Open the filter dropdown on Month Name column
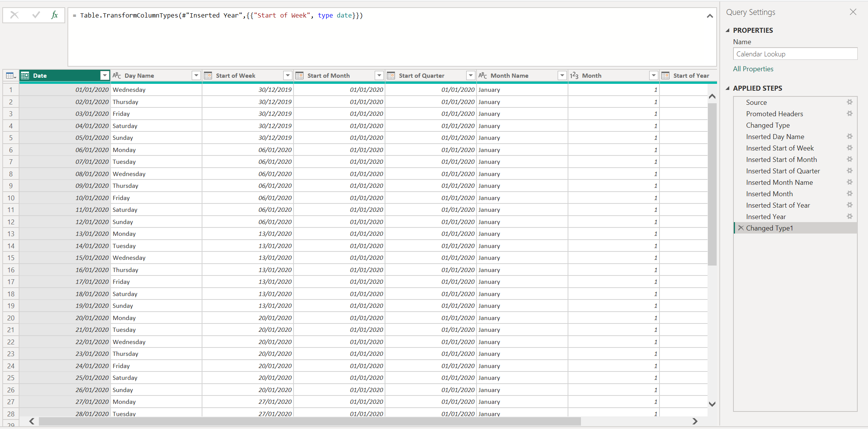This screenshot has width=868, height=429. click(x=562, y=75)
